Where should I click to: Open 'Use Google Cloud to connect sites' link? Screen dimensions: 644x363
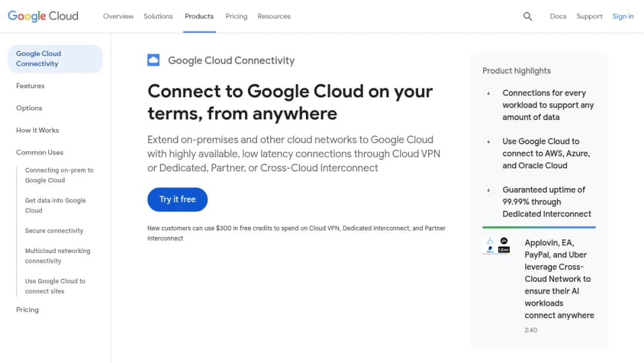click(x=55, y=286)
